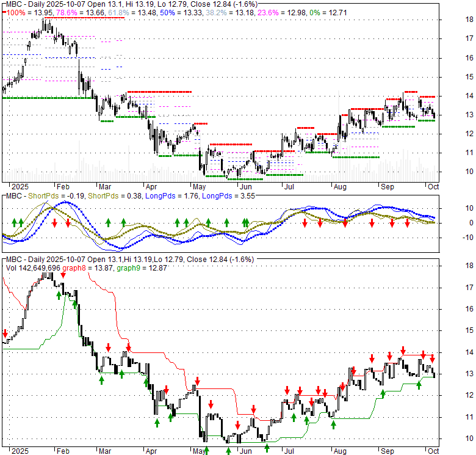The width and height of the screenshot is (476, 455).
Task: Click the 0 value on oscillator axis
Action: point(471,223)
